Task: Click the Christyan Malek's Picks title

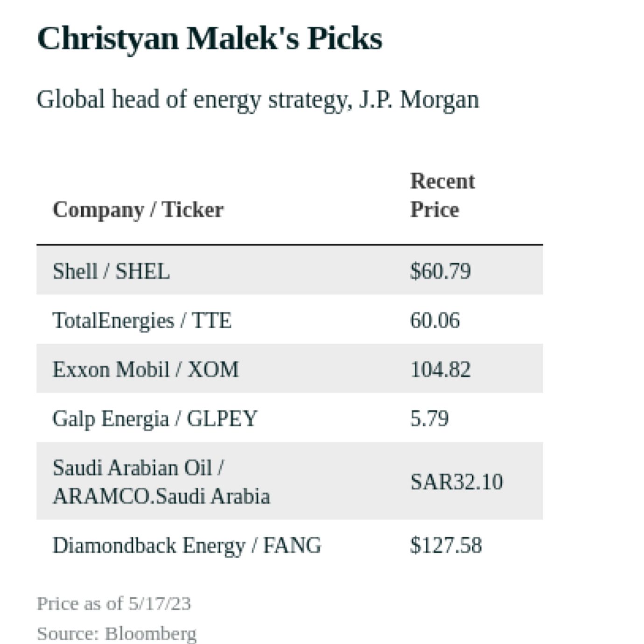Action: pos(210,38)
